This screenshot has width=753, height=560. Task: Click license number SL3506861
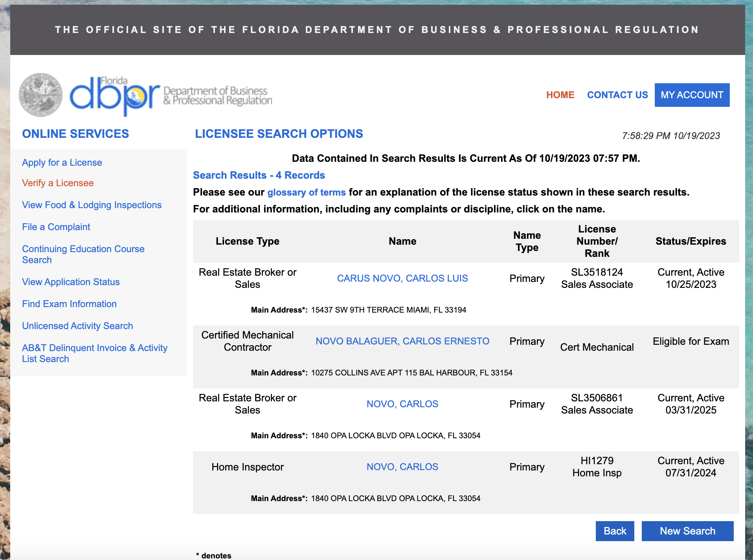[x=597, y=398]
